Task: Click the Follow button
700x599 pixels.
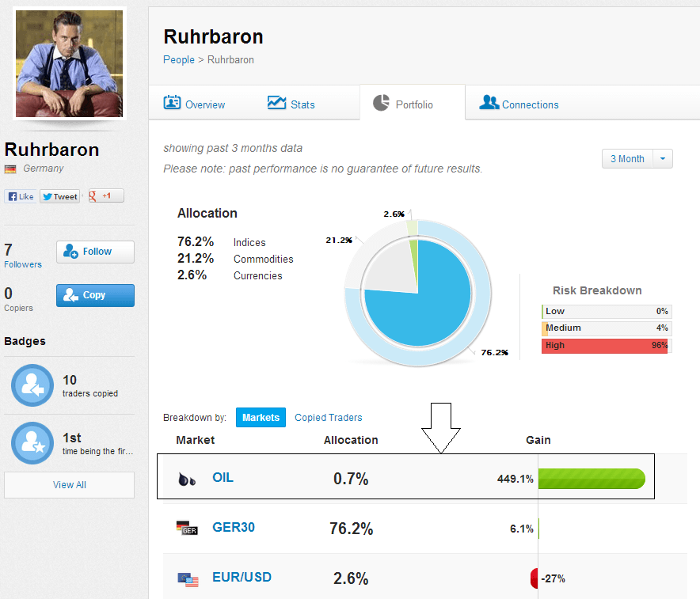Action: 95,252
